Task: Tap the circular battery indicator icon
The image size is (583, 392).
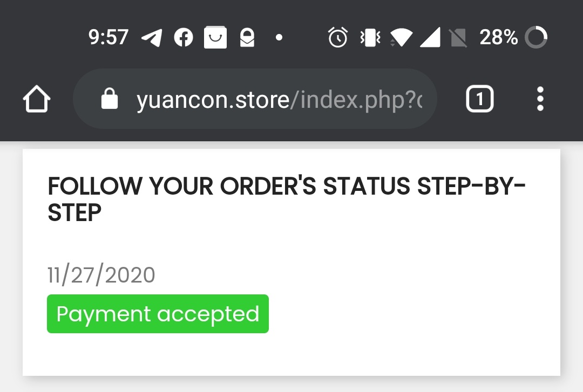Action: pyautogui.click(x=536, y=38)
